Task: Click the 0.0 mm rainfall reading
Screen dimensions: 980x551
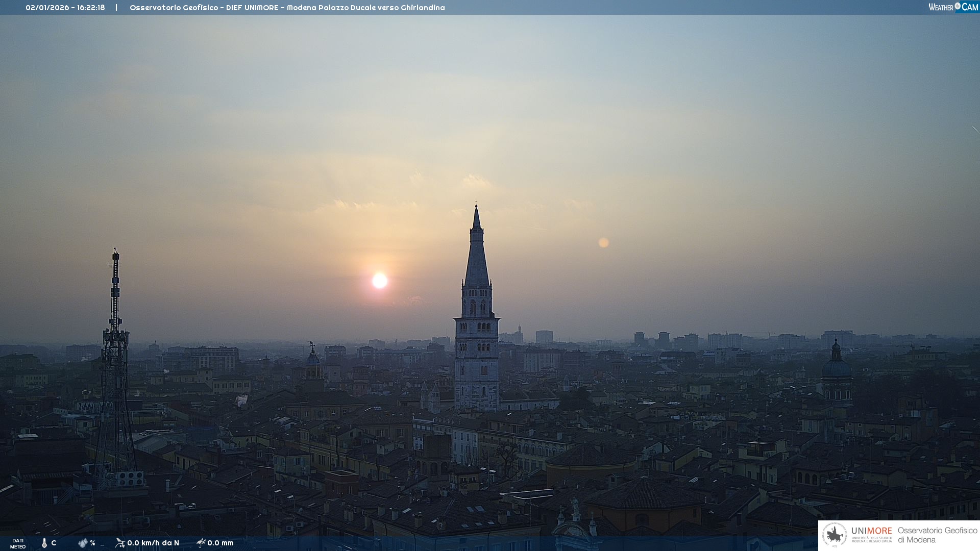Action: [220, 543]
